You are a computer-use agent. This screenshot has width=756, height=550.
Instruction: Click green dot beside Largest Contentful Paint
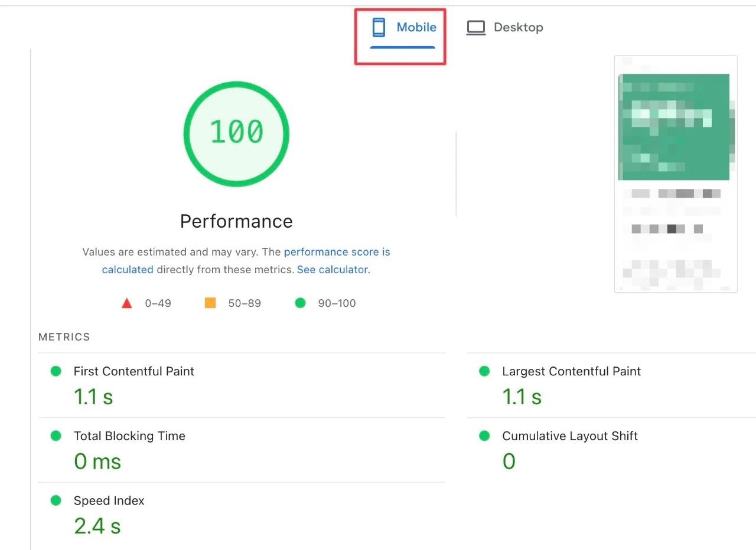click(x=484, y=371)
